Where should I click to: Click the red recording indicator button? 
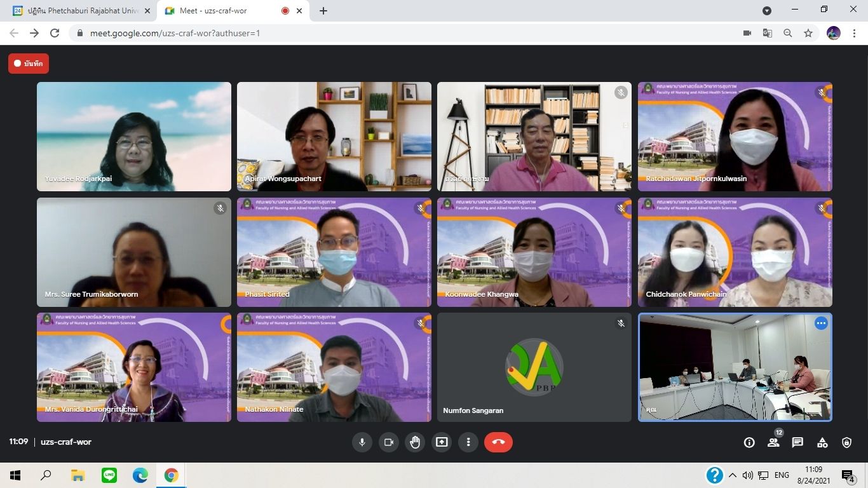click(29, 64)
